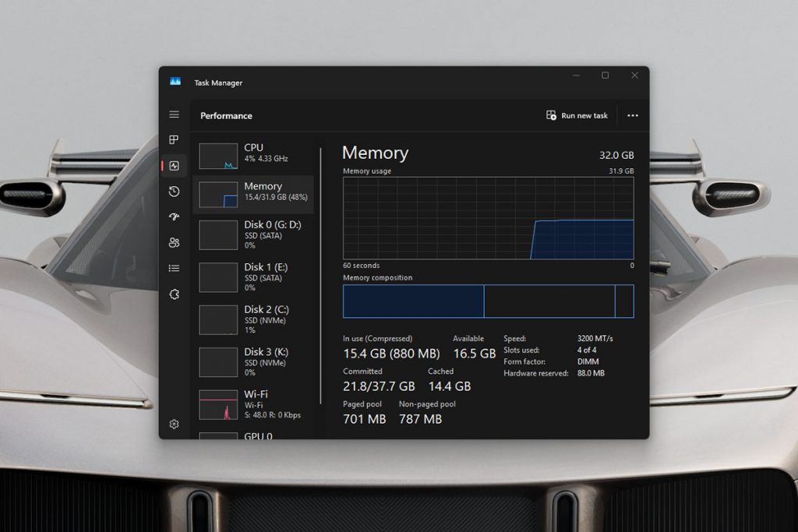Select the Performance page icon
Image resolution: width=798 pixels, height=532 pixels.
[x=174, y=166]
